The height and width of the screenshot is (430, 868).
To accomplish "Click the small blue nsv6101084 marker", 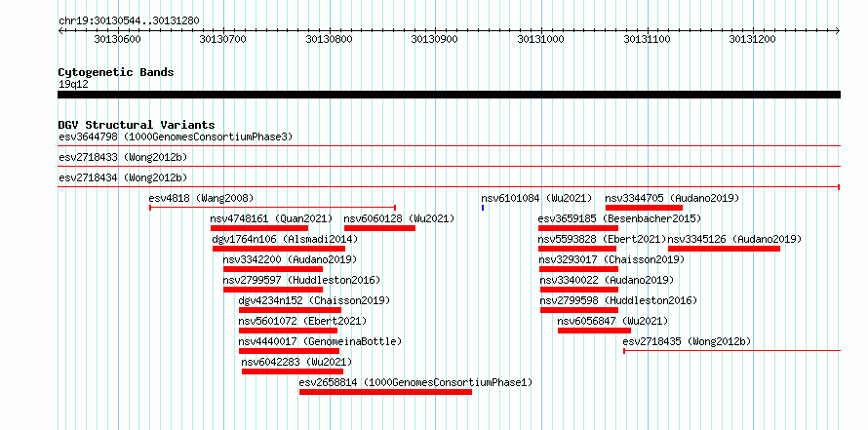I will tap(483, 208).
